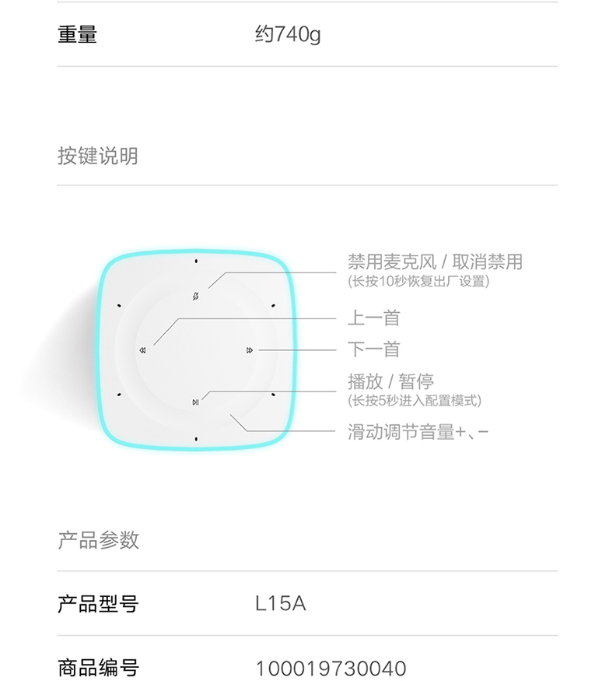The width and height of the screenshot is (616, 681).
Task: Click the product model value L15A
Action: [x=281, y=604]
